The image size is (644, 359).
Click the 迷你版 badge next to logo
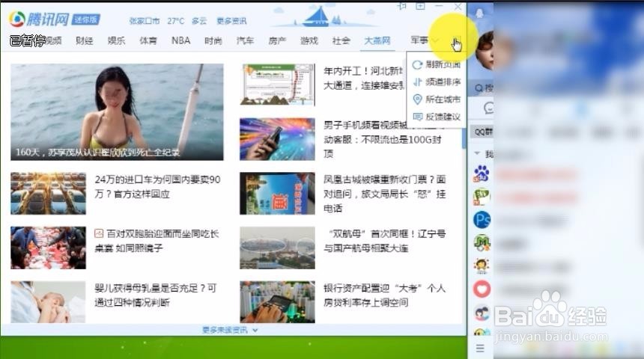86,19
